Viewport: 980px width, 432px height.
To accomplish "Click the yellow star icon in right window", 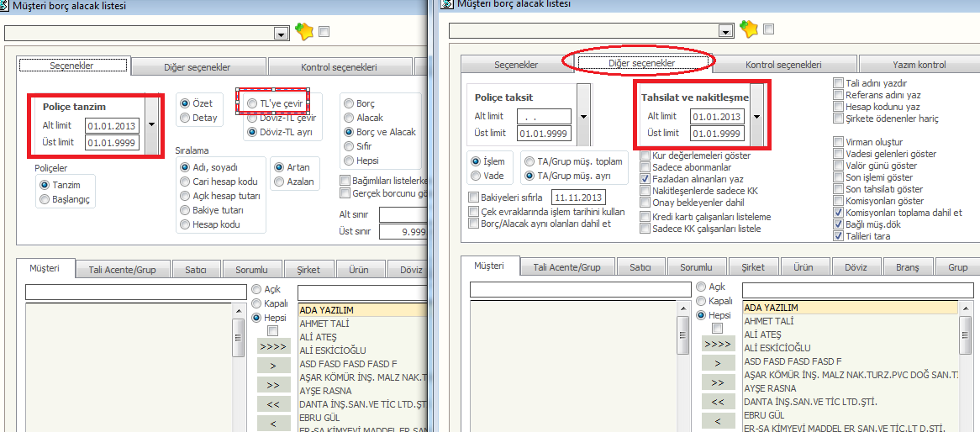I will (x=749, y=30).
